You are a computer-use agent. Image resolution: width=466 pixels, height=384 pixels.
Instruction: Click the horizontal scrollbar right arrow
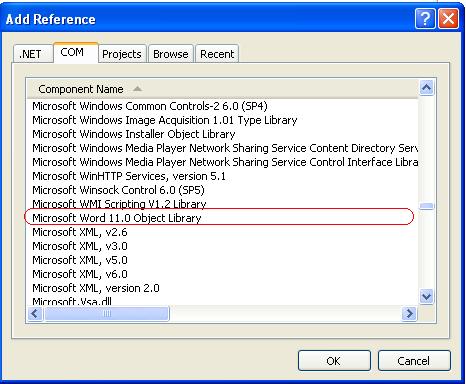point(409,313)
